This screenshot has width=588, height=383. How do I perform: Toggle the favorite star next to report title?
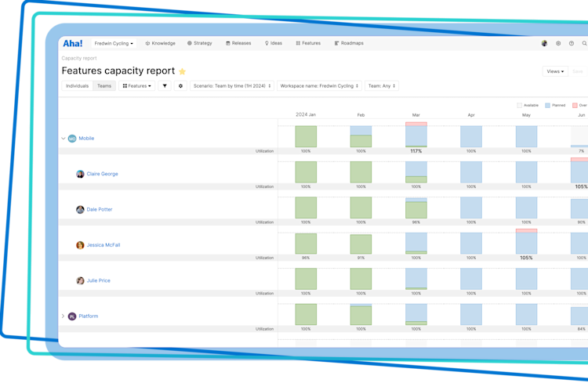point(182,71)
